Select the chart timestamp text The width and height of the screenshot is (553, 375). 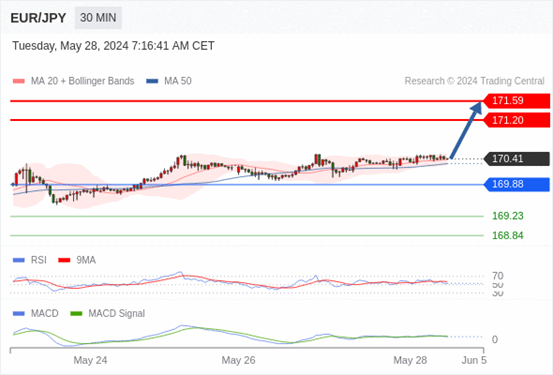[x=113, y=46]
